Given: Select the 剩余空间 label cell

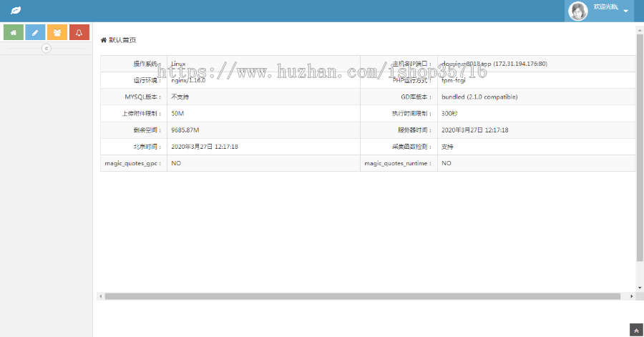Looking at the screenshot, I should tap(134, 130).
